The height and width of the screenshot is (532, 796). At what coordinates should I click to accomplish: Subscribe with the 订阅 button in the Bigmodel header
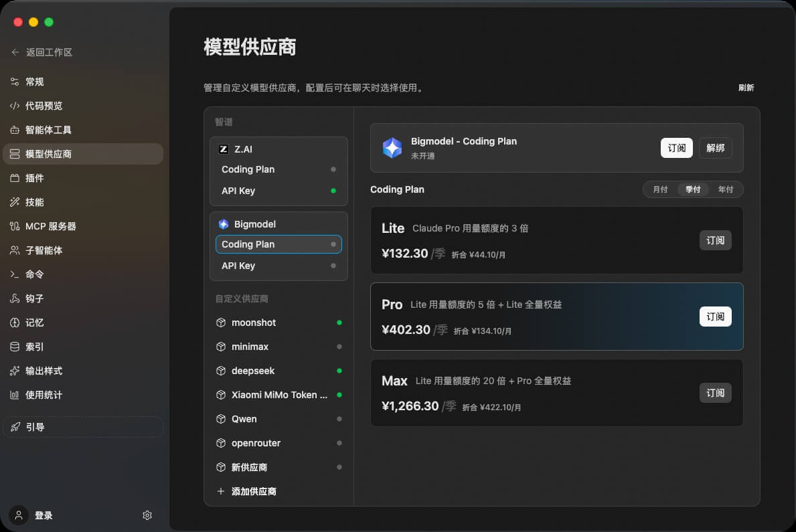[x=676, y=148]
